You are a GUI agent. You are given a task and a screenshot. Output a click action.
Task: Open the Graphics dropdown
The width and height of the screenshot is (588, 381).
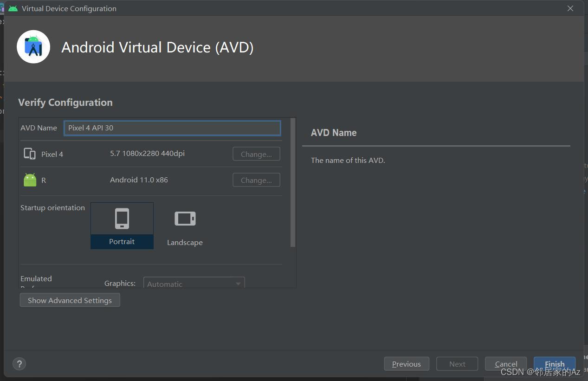pos(194,283)
